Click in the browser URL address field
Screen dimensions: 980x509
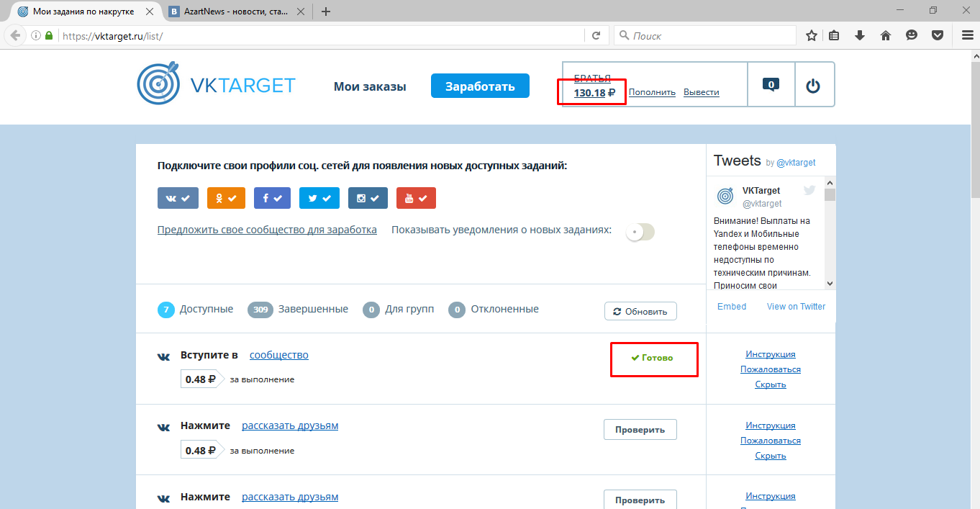320,35
